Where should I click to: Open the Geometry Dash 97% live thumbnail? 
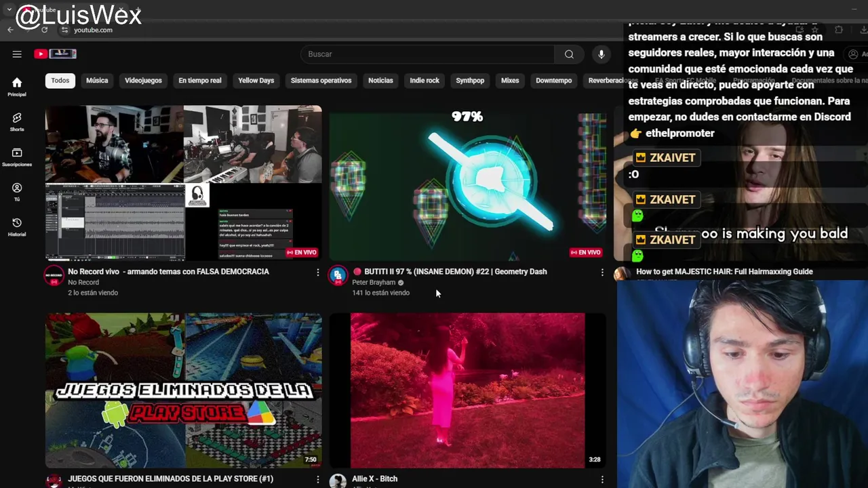coord(467,183)
